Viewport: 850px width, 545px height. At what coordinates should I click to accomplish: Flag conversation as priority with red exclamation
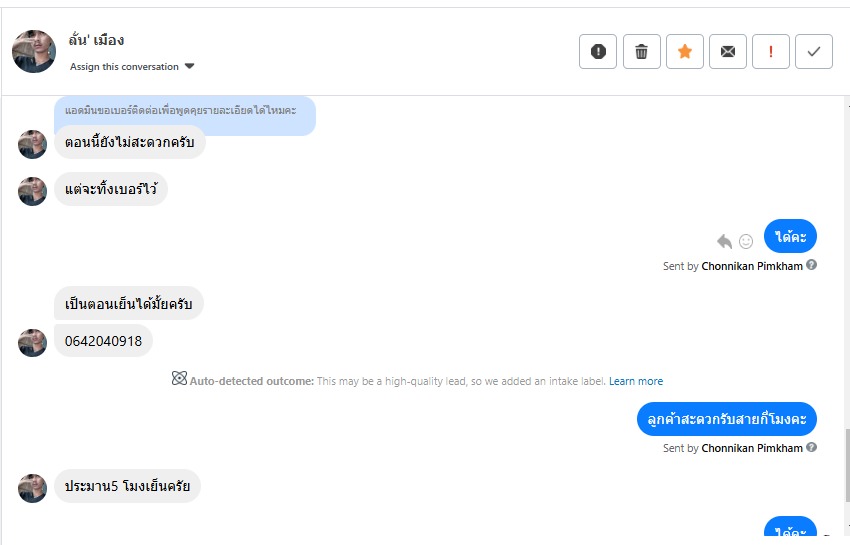click(x=771, y=52)
